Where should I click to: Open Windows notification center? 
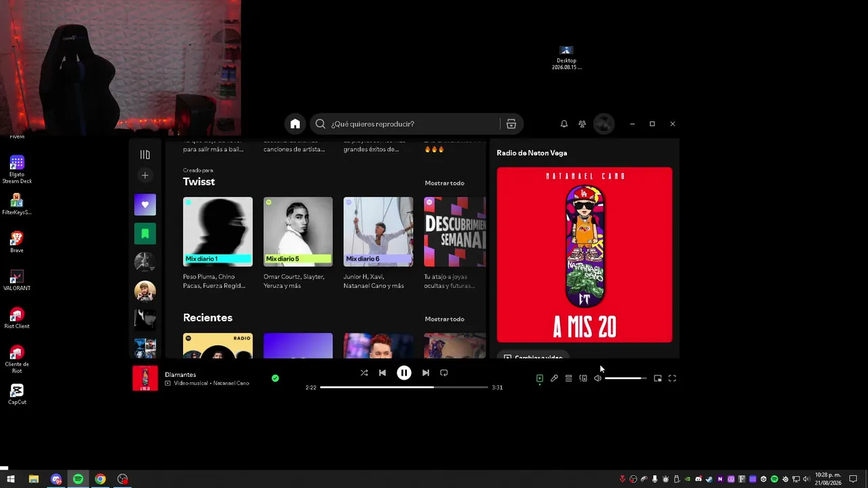pos(853,479)
